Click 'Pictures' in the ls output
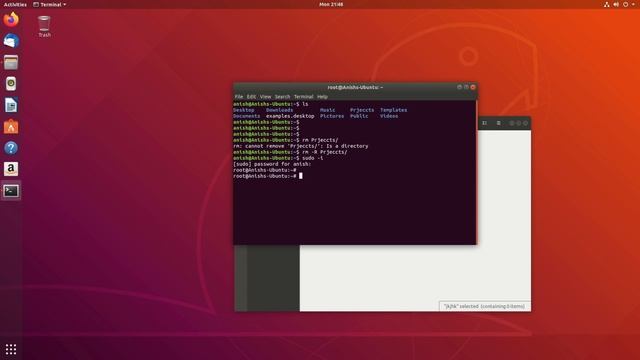Screen dimensions: 640x360 pos(332,116)
